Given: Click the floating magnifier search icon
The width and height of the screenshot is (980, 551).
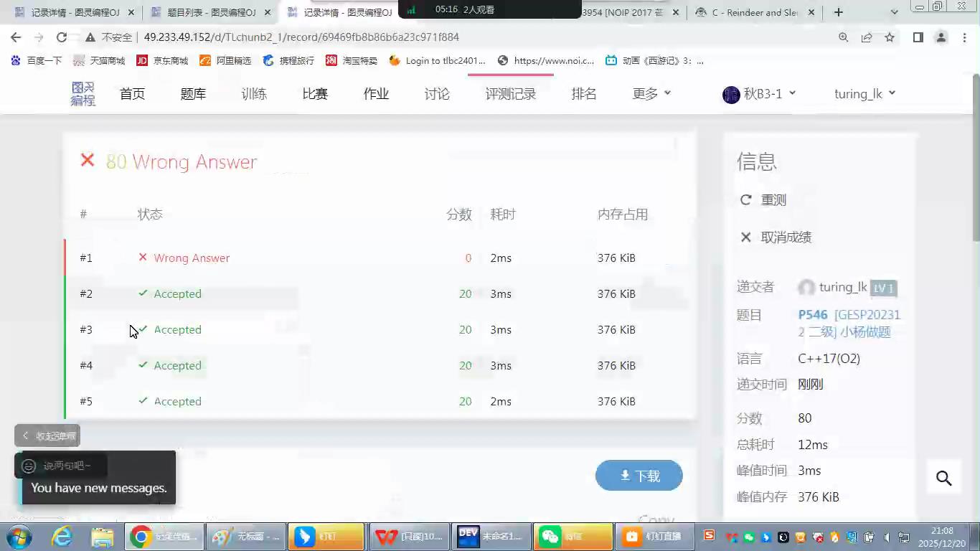Looking at the screenshot, I should 943,479.
